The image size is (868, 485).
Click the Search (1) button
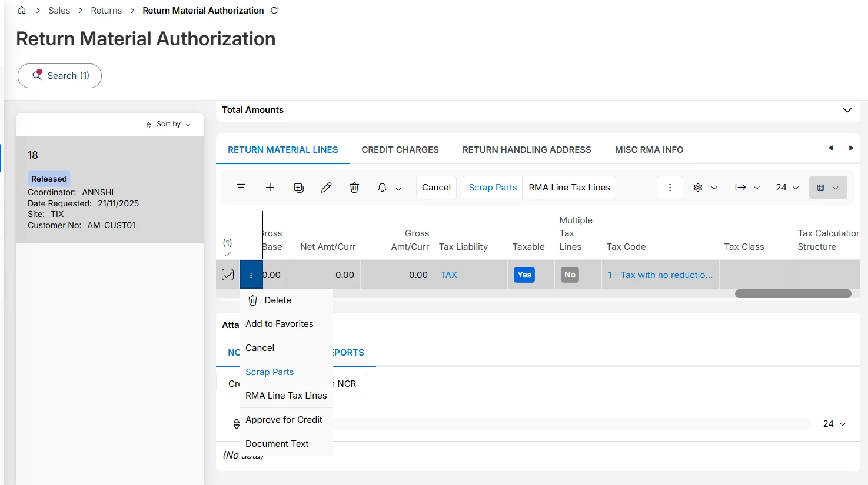pyautogui.click(x=59, y=76)
